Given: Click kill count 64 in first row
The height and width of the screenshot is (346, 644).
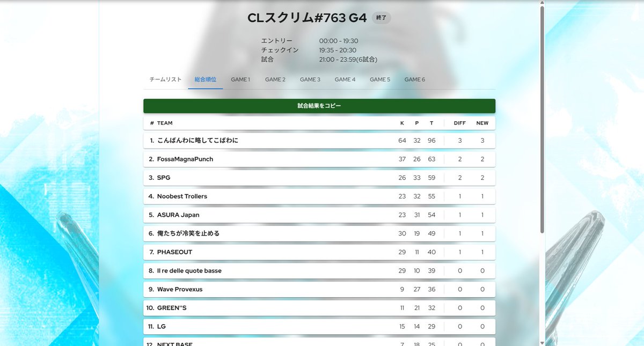Looking at the screenshot, I should click(x=402, y=141).
